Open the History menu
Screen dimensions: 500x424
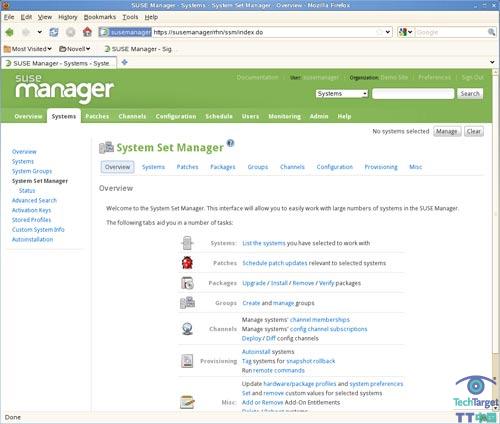coord(68,17)
